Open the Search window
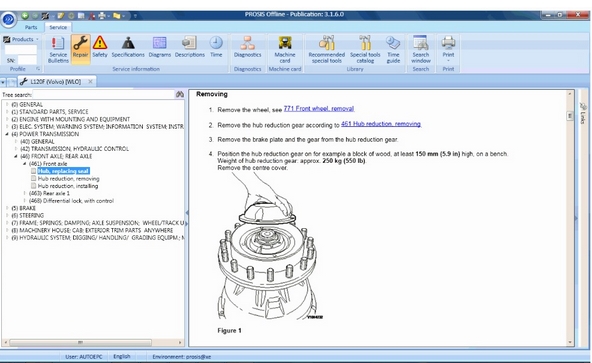This screenshot has width=592, height=363. click(421, 49)
